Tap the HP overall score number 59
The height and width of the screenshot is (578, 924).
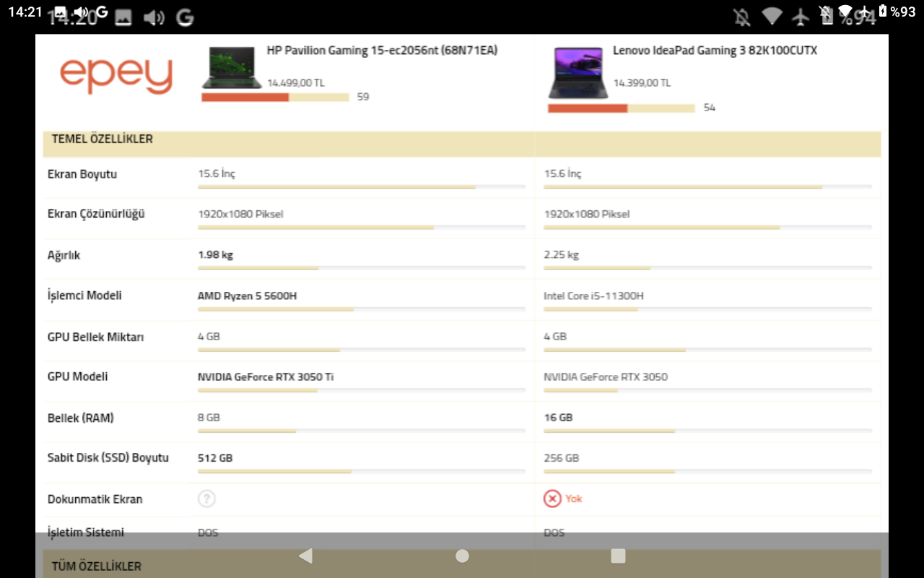click(363, 97)
